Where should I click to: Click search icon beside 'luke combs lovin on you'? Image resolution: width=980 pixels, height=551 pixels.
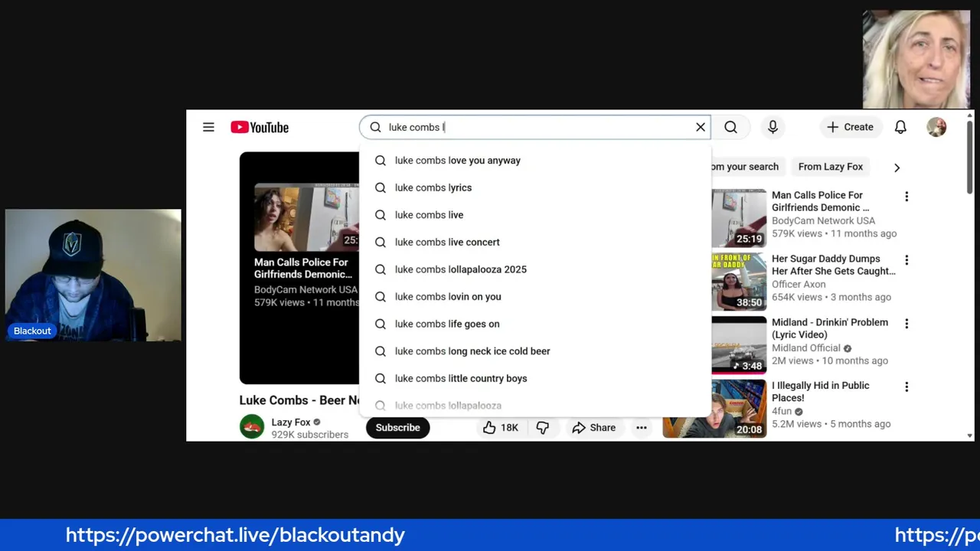(x=381, y=297)
